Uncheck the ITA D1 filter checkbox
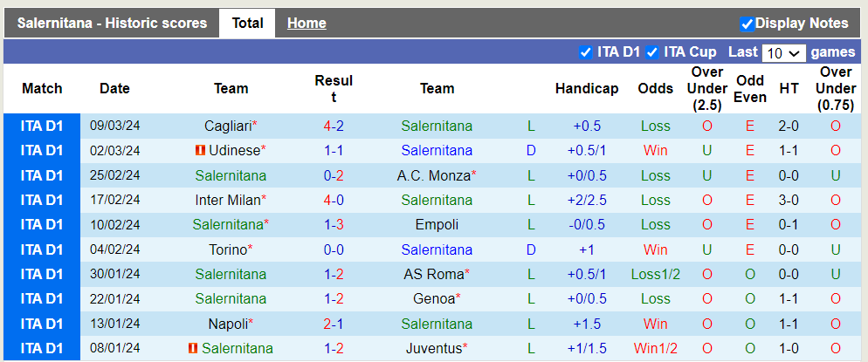The width and height of the screenshot is (868, 362). click(586, 52)
